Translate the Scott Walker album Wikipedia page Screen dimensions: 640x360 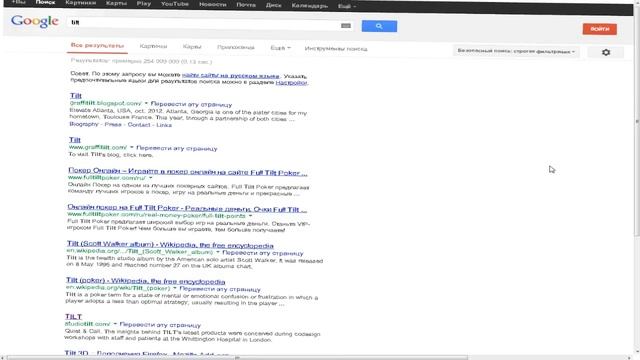point(263,253)
